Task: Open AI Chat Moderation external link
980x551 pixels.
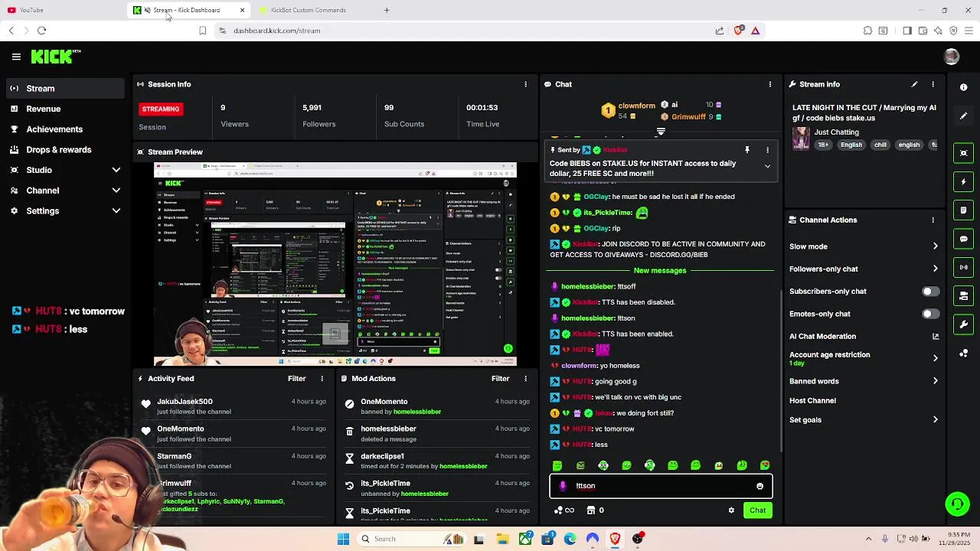Action: coord(936,337)
